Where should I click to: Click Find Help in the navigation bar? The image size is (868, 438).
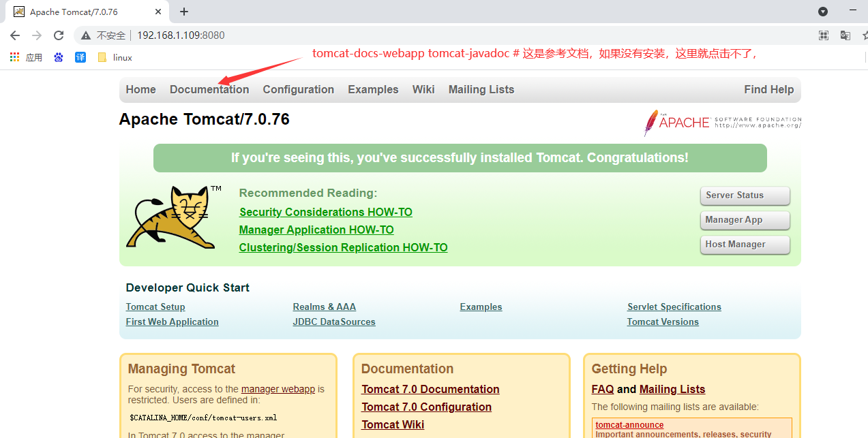pyautogui.click(x=769, y=89)
